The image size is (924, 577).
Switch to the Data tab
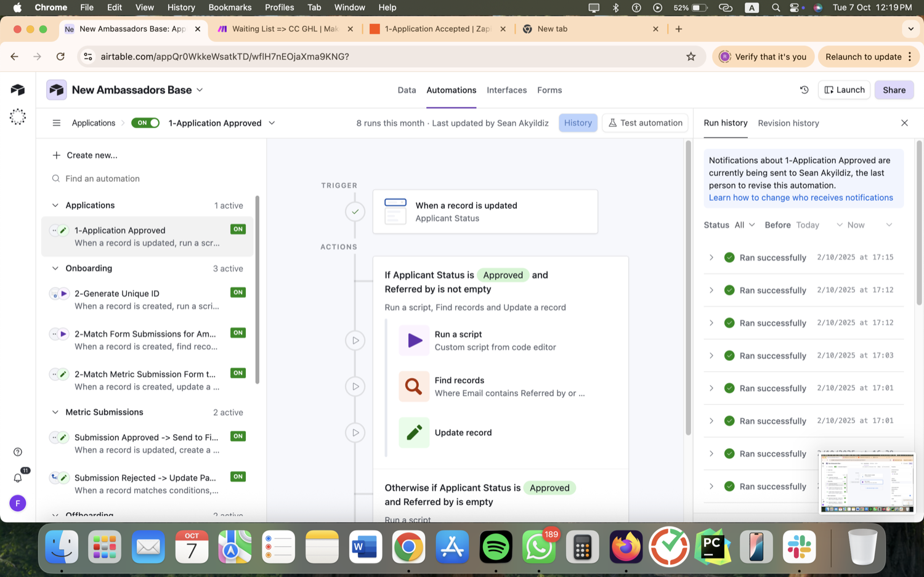point(407,90)
